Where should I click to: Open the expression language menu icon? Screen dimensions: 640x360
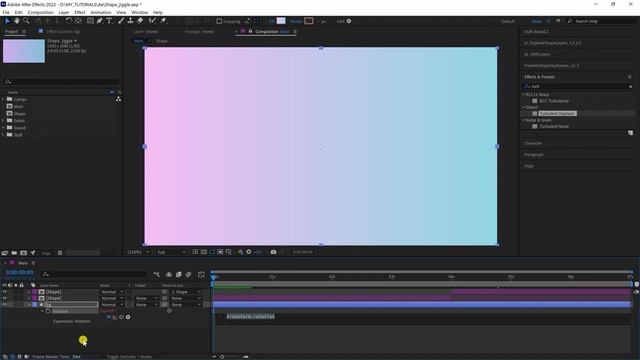pos(128,317)
